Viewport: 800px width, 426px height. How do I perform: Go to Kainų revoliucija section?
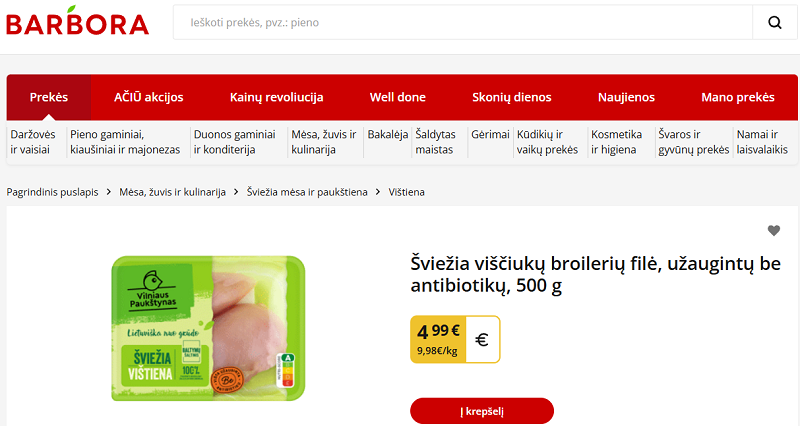[277, 97]
